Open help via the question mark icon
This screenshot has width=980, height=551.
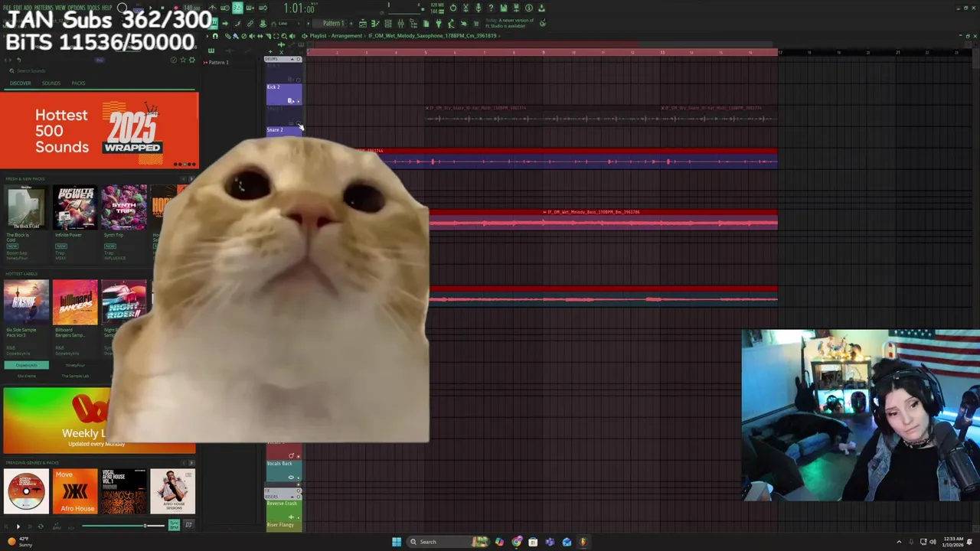[x=491, y=8]
